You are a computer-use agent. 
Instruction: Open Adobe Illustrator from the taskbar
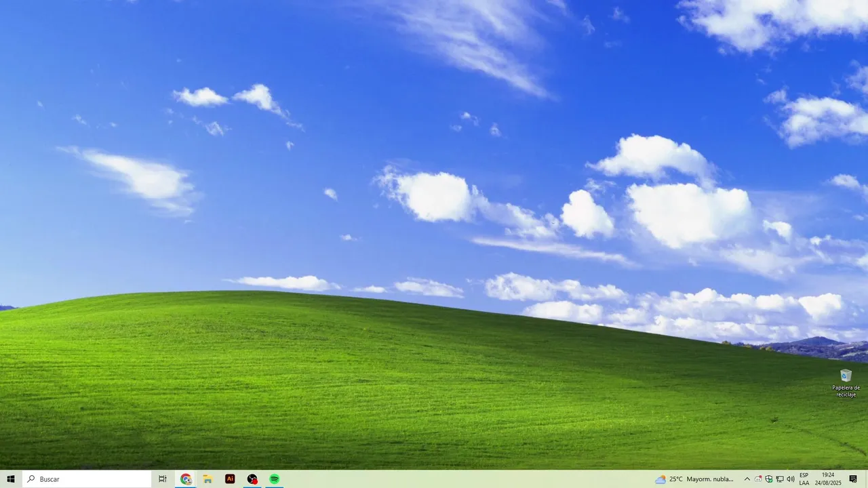coord(230,479)
